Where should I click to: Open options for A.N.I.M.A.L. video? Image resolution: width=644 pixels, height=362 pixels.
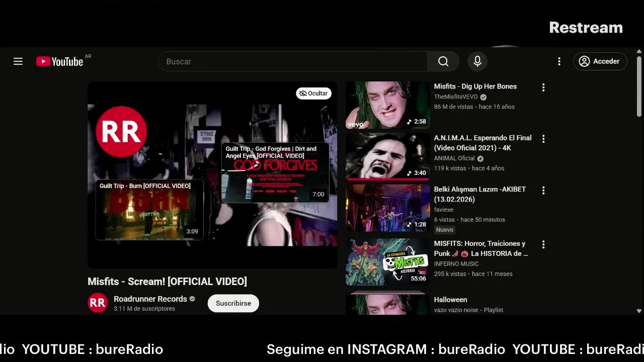pos(543,139)
